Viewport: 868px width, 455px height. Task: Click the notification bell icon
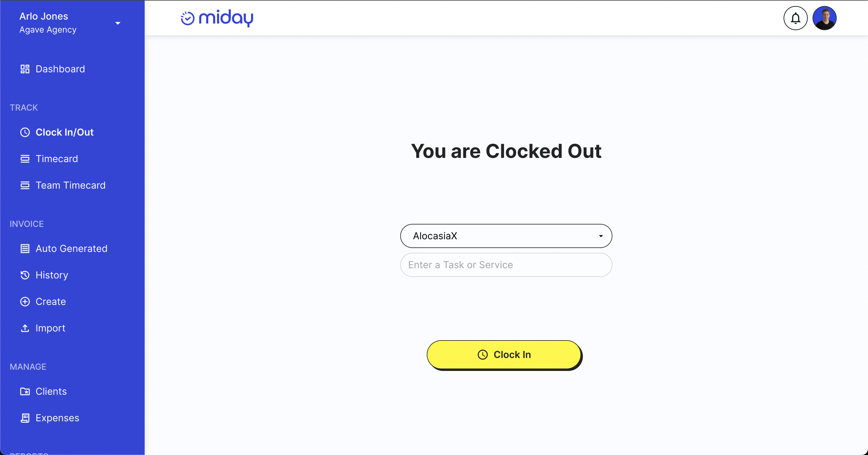(x=796, y=18)
